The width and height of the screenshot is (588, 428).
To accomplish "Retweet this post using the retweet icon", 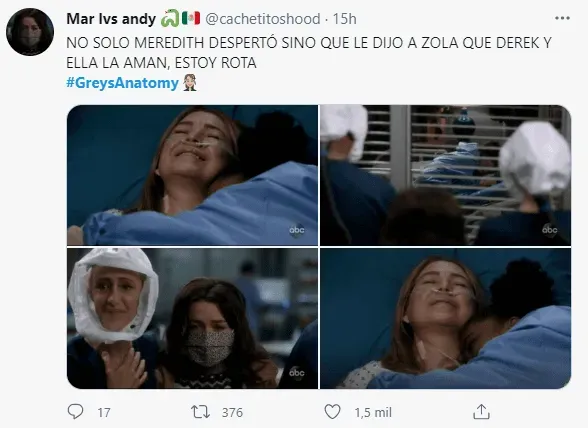I will point(200,412).
